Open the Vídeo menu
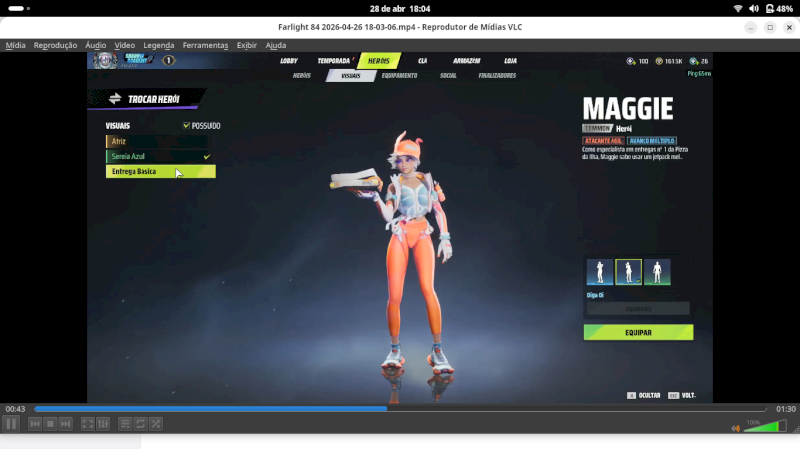This screenshot has width=800, height=449. point(124,45)
